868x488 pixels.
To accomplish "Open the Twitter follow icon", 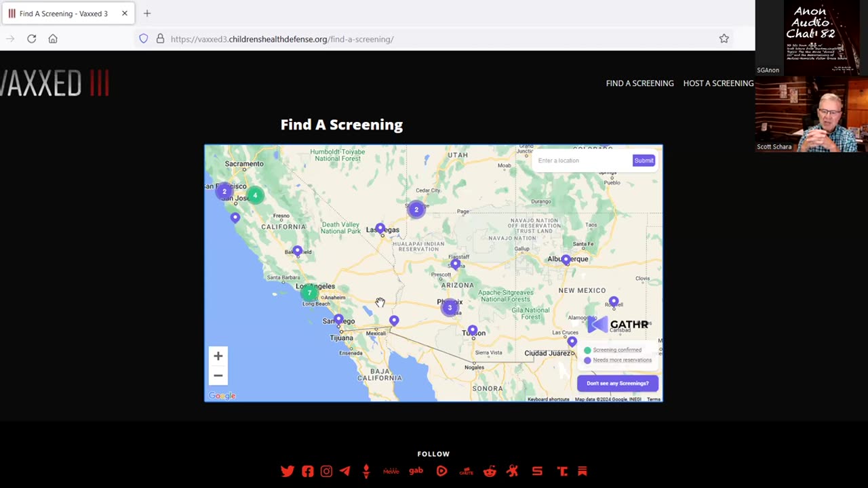I will click(288, 471).
